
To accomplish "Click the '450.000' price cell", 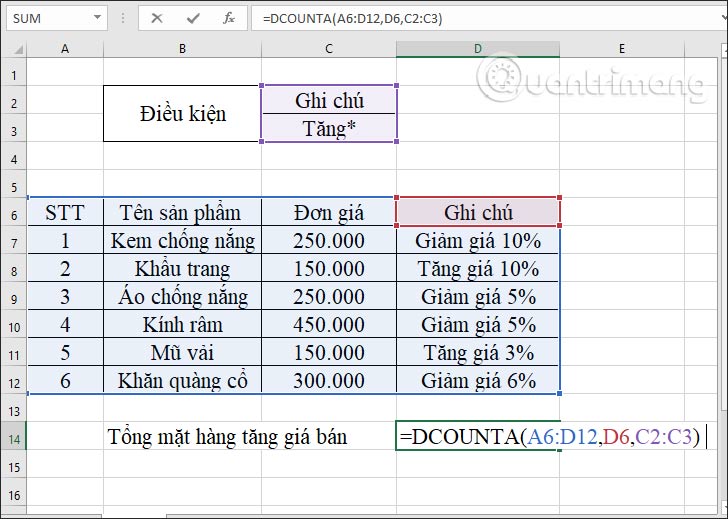I will tap(329, 324).
